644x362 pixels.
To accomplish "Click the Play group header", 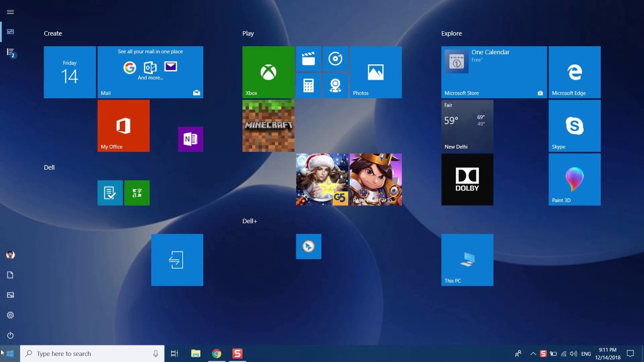I will (x=248, y=33).
